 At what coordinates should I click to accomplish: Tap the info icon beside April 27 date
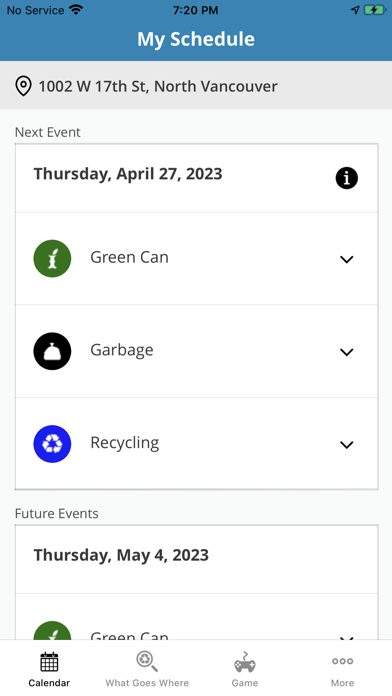coord(346,178)
